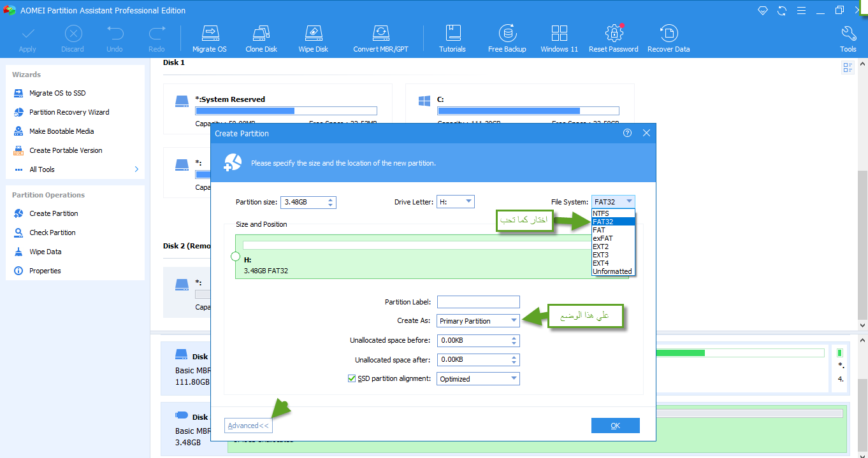868x458 pixels.
Task: Choose NTFS from file system list
Action: coord(601,213)
